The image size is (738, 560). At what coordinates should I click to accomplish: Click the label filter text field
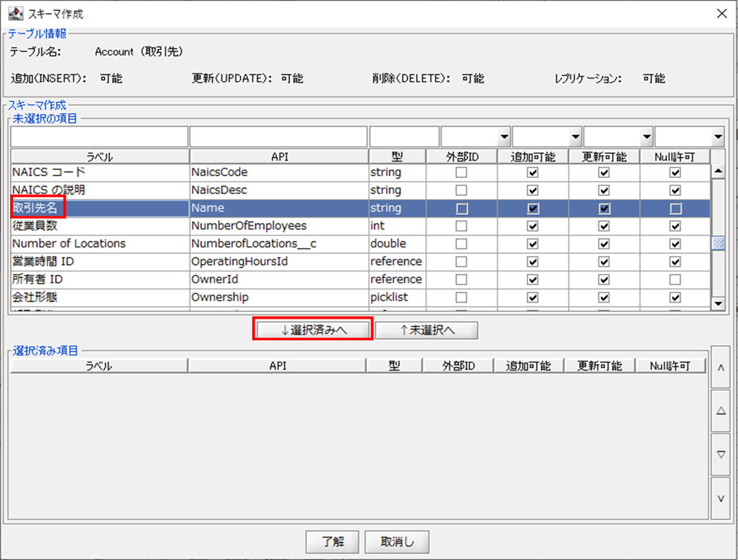(x=99, y=137)
